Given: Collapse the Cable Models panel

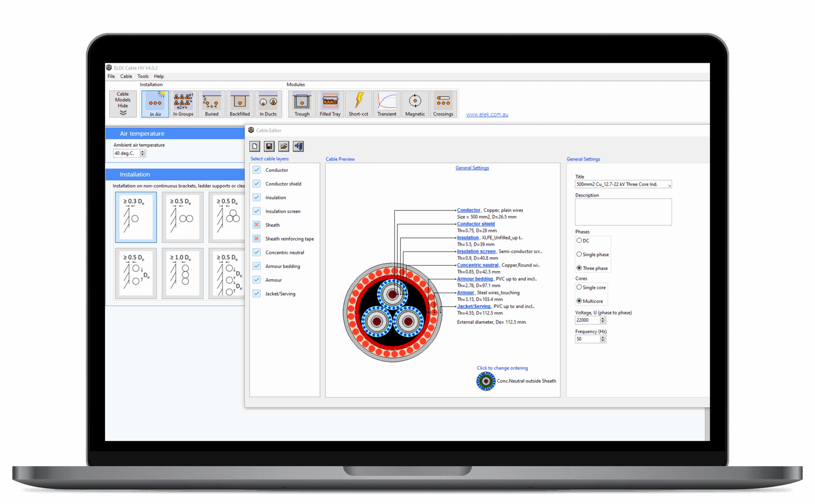Looking at the screenshot, I should 122,104.
